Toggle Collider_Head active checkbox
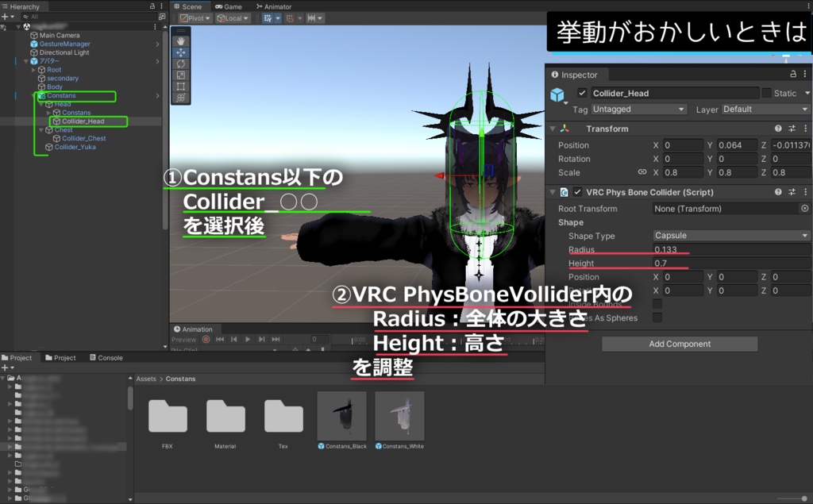This screenshot has width=813, height=504. coord(582,93)
